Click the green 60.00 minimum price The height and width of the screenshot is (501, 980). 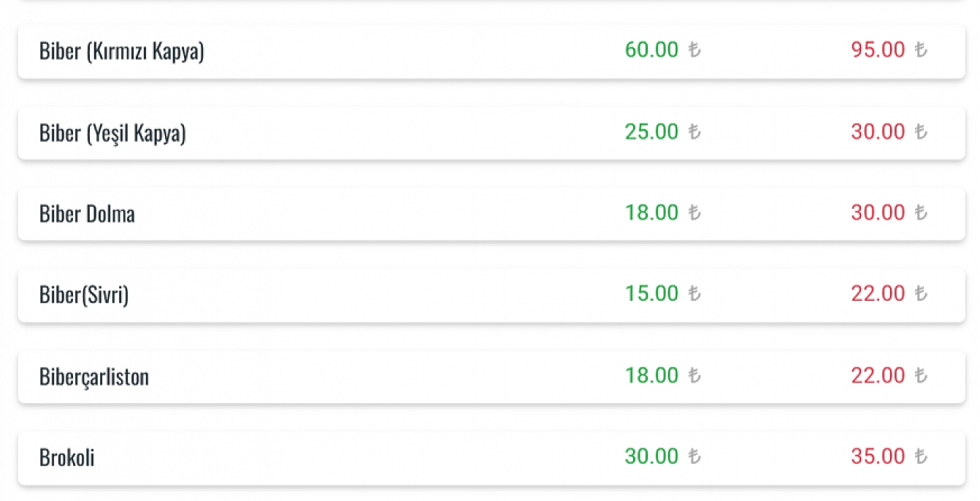pyautogui.click(x=651, y=50)
